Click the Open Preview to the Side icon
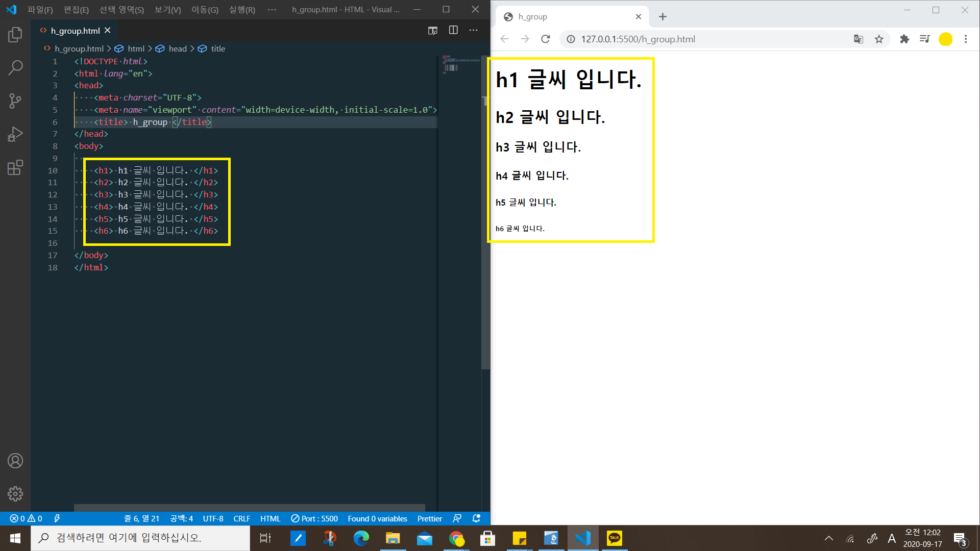 click(433, 31)
